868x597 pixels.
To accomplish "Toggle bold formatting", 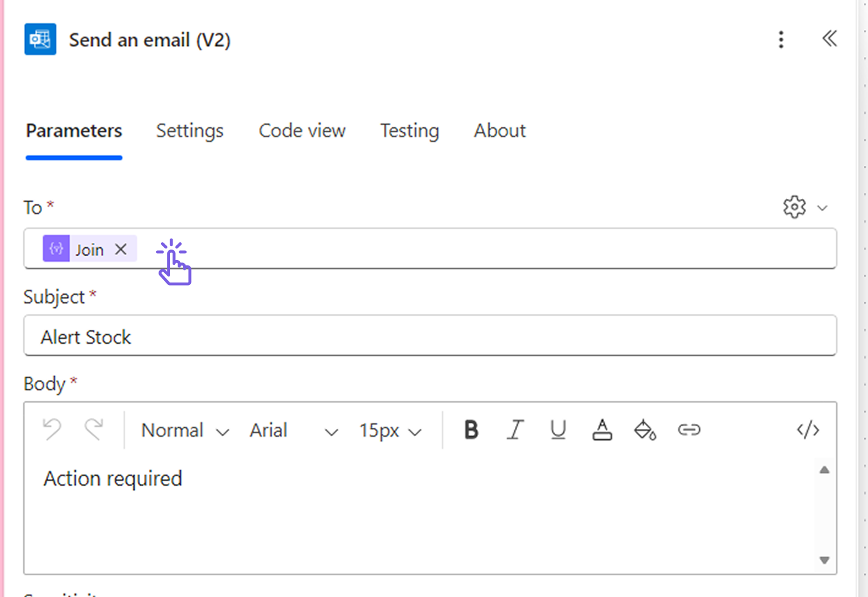I will (471, 430).
